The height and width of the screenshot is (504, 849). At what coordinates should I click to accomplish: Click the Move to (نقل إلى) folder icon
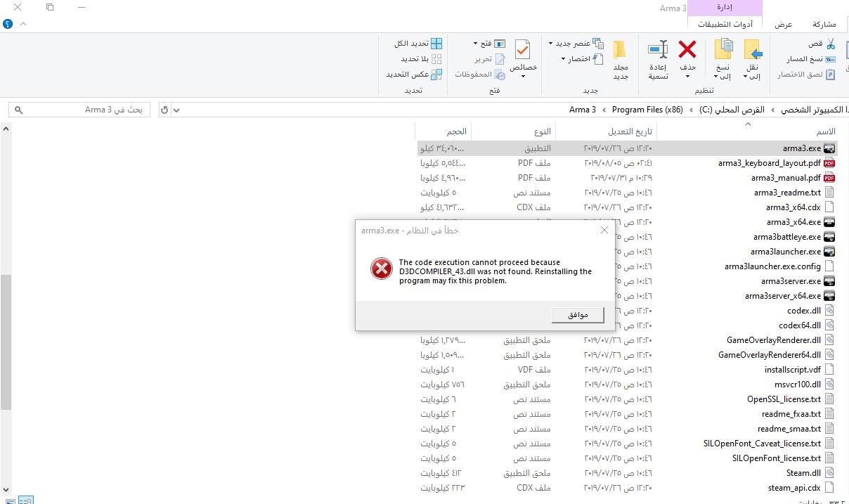[753, 50]
